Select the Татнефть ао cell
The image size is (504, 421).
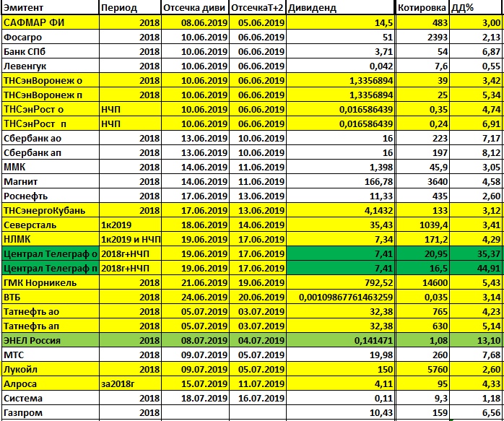tap(51, 311)
